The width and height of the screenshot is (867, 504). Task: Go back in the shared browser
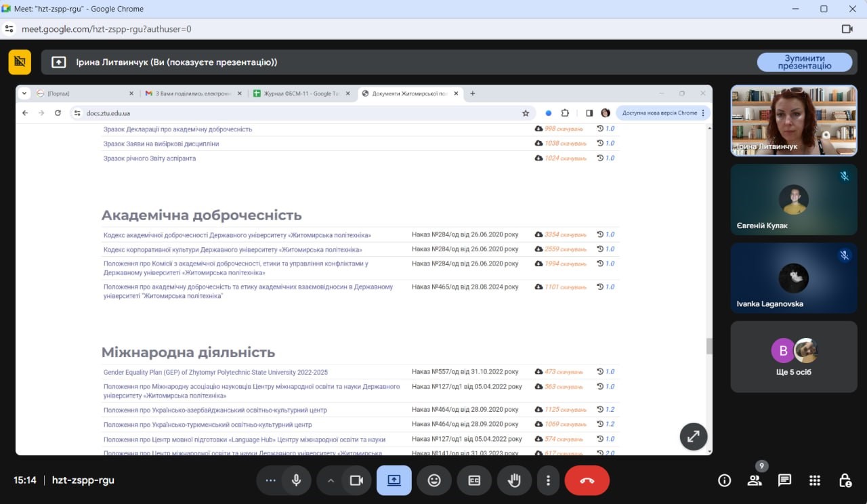click(x=25, y=113)
